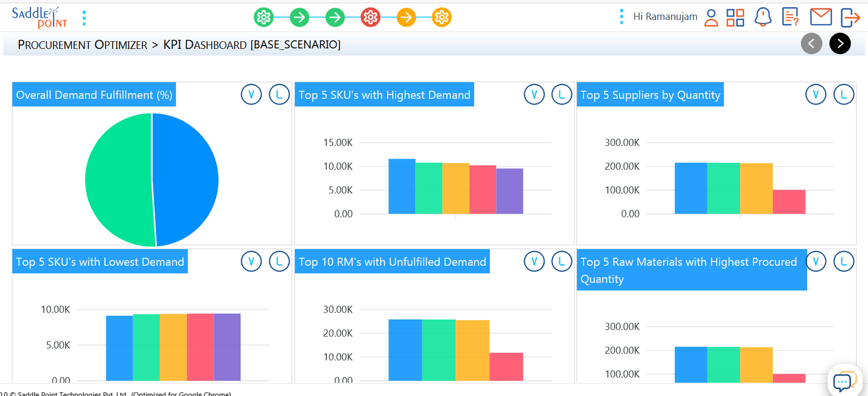This screenshot has height=396, width=868.
Task: Open the three-dot menu beside Saddle Point logo
Action: tap(84, 18)
